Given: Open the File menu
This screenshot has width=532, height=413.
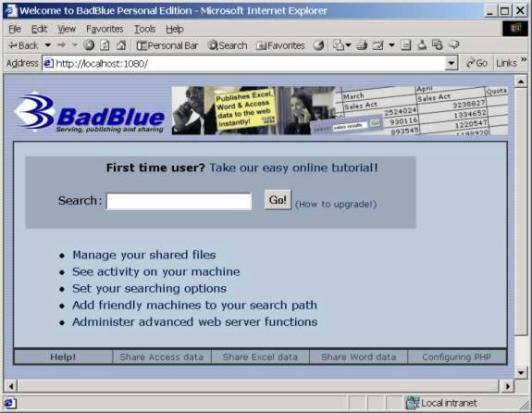Looking at the screenshot, I should click(15, 30).
